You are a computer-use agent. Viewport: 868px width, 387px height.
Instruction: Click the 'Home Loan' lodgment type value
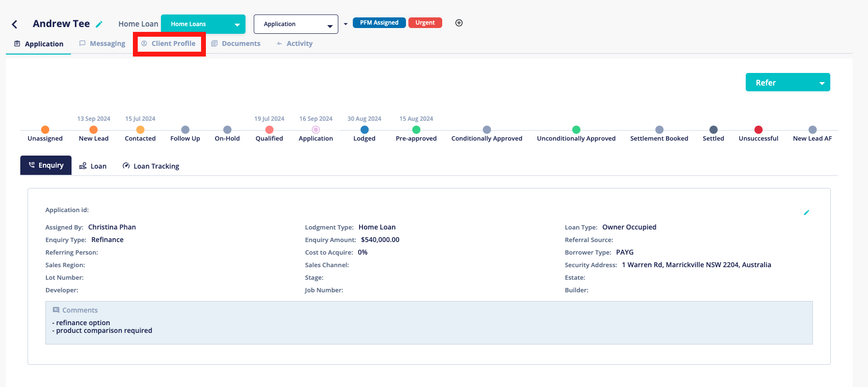tap(377, 227)
